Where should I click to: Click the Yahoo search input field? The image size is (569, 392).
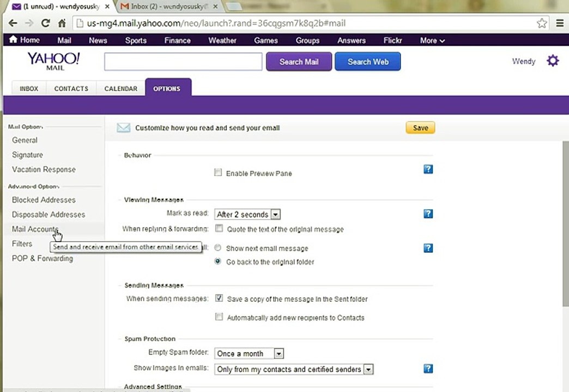[183, 62]
